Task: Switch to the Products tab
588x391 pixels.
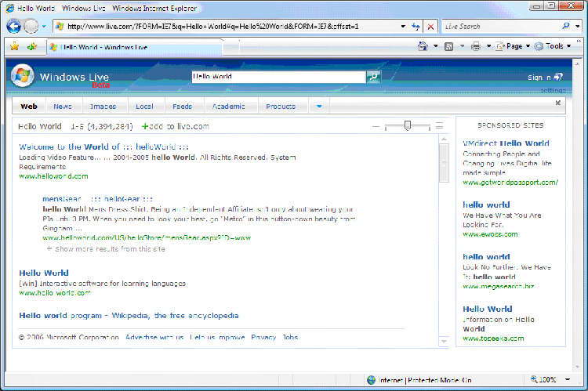Action: tap(281, 107)
